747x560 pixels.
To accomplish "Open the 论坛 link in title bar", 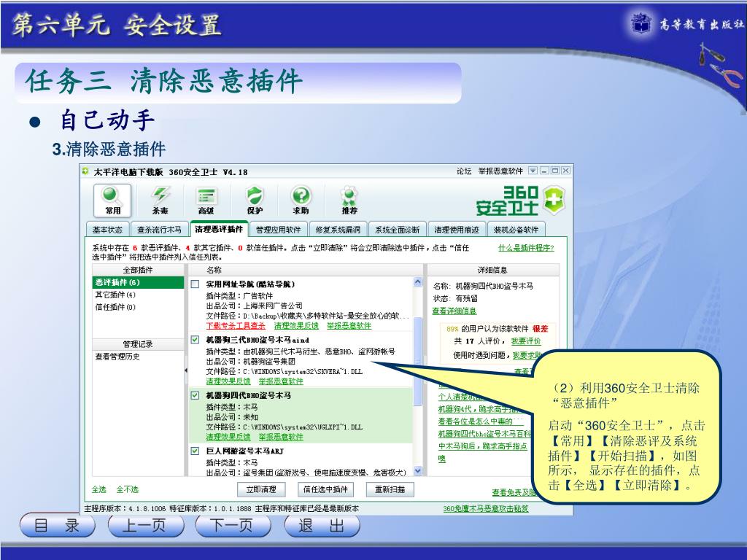I will click(463, 171).
